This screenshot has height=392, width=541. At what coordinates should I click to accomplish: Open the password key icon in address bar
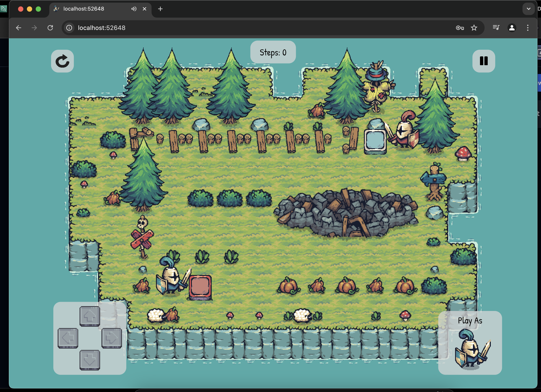tap(460, 28)
